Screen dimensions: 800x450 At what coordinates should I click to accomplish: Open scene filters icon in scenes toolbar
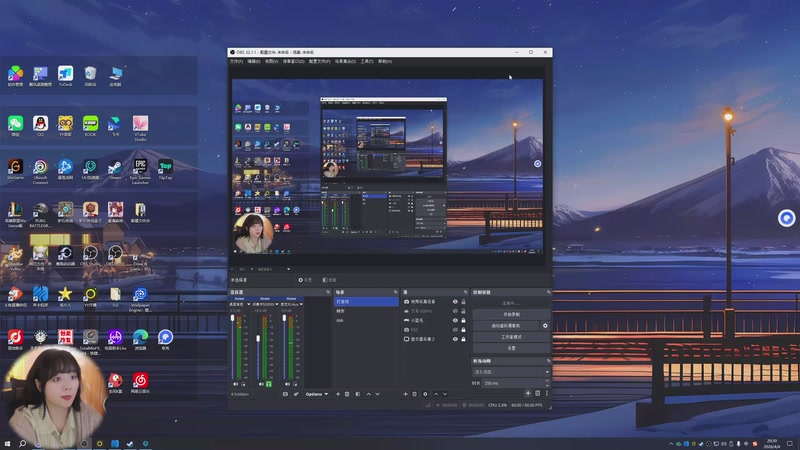tap(358, 394)
